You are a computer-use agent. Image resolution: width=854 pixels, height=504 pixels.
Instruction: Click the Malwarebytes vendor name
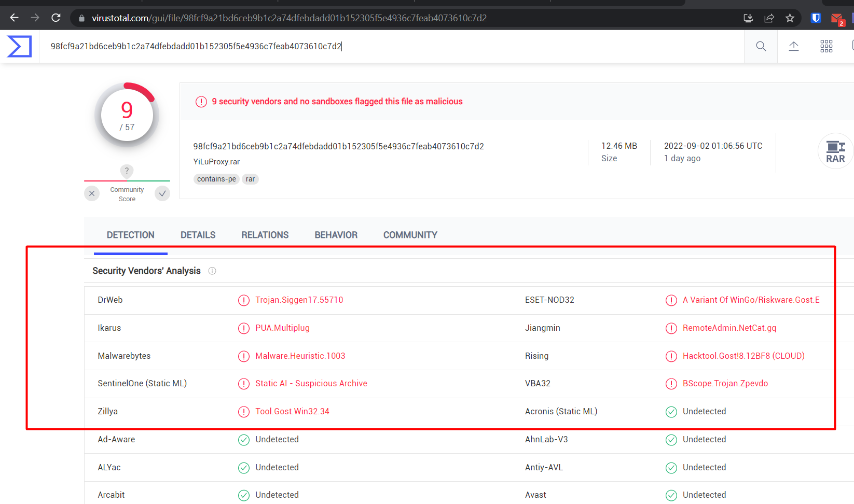click(124, 356)
